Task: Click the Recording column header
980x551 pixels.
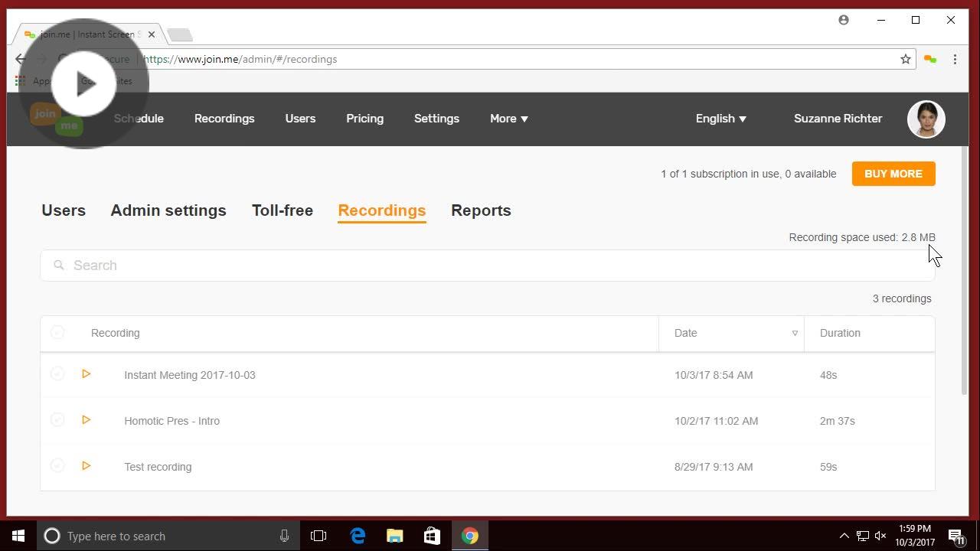Action: pyautogui.click(x=116, y=333)
